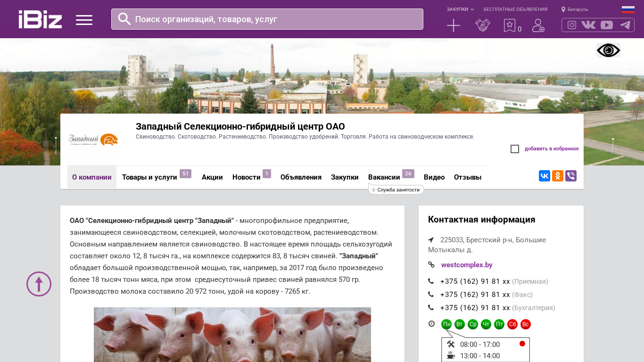Click the 13:00 - 14:00 lunch break

tap(480, 356)
